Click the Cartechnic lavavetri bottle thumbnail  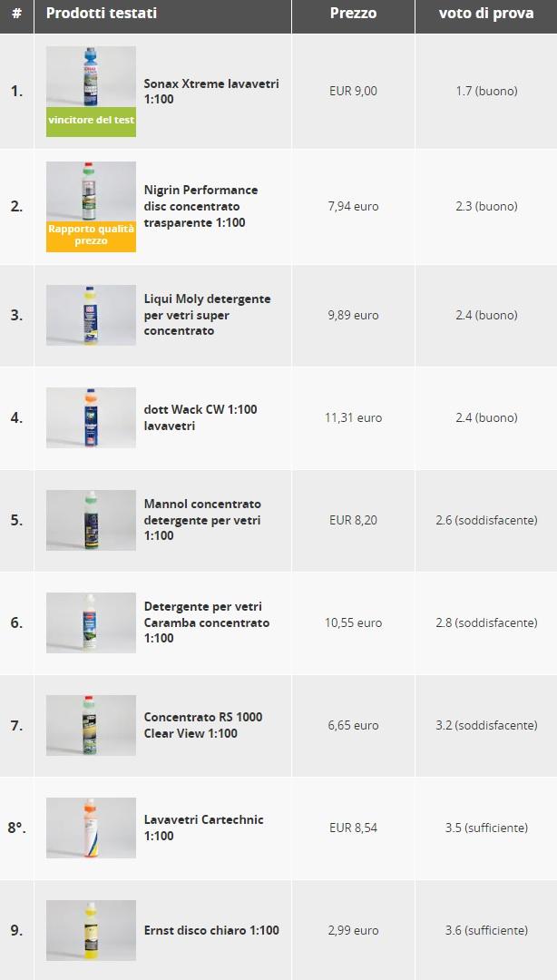pos(91,828)
